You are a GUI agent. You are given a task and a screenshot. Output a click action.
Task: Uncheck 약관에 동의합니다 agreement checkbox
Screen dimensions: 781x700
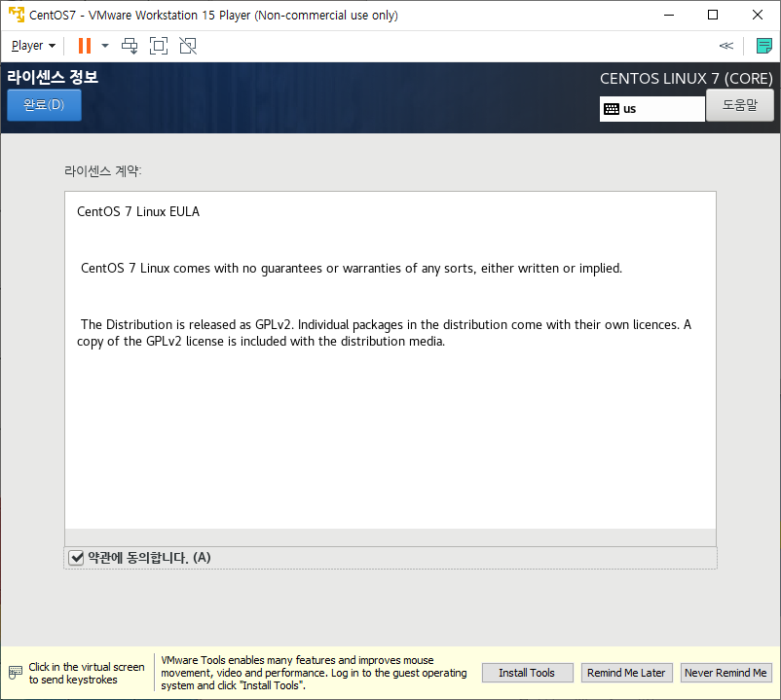76,558
